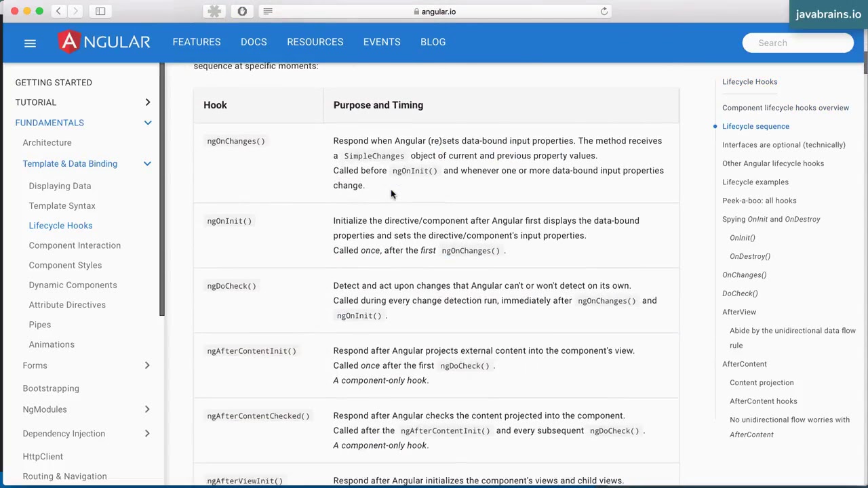Open the Component Styles page
Viewport: 868px width, 488px height.
click(65, 265)
